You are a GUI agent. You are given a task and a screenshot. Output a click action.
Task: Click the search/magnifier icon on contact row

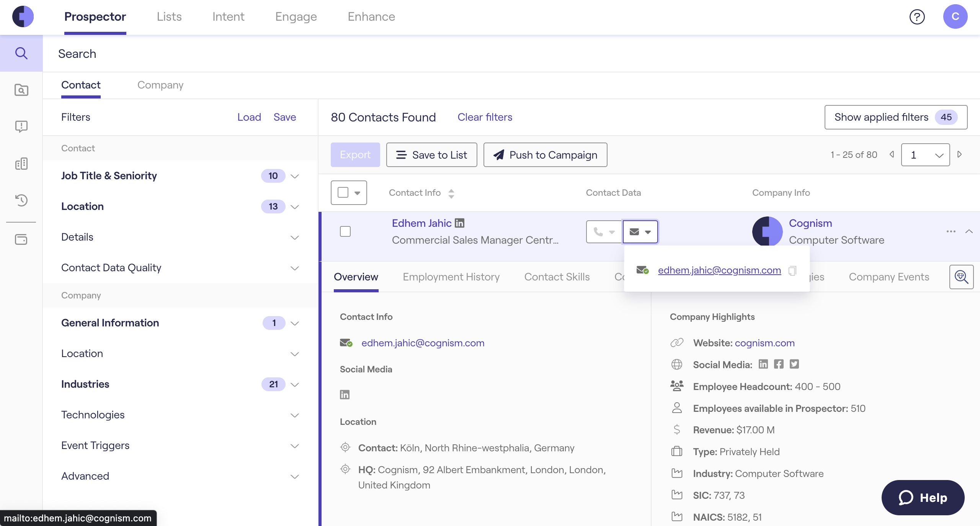[961, 276]
